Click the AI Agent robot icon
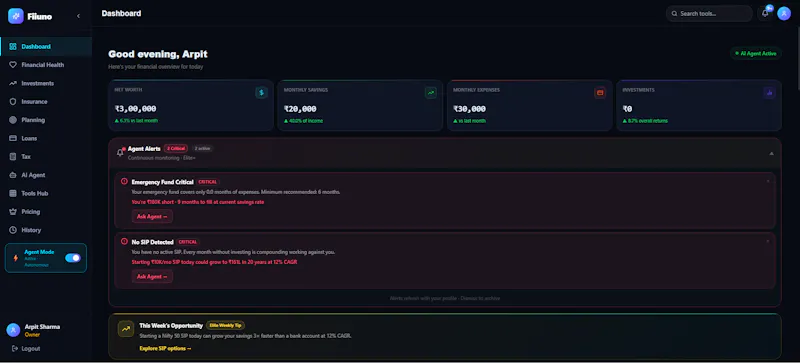Screen dimensions: 800x363 click(13, 175)
